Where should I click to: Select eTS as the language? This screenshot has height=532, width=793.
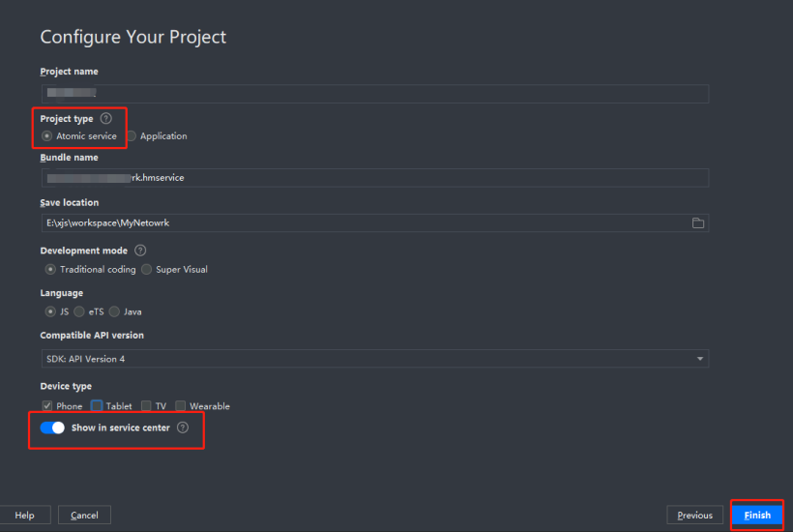[79, 312]
